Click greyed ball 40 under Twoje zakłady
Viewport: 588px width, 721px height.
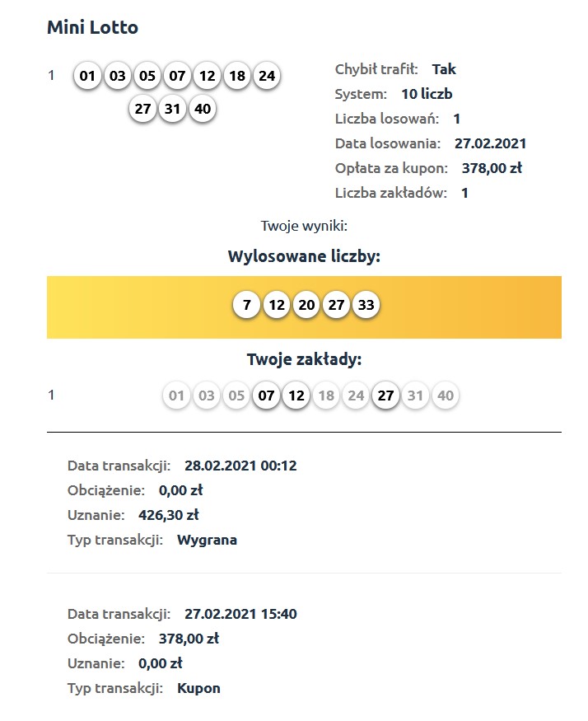(x=445, y=396)
